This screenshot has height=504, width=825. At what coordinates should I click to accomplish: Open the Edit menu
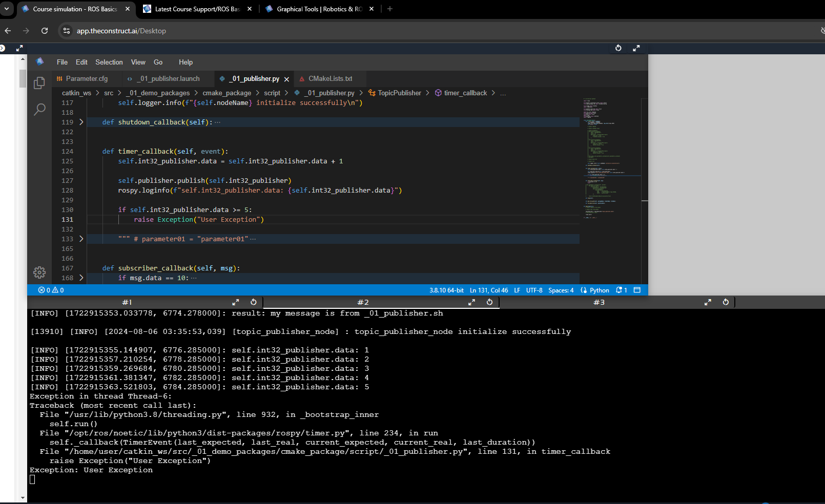coord(81,62)
